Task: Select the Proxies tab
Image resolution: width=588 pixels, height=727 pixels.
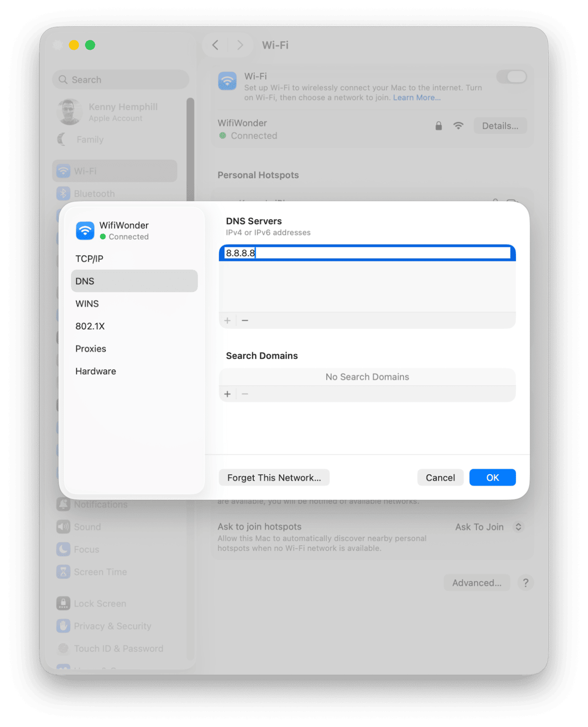Action: pos(134,349)
